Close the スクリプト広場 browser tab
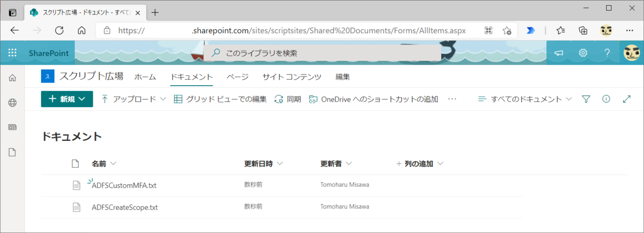Image resolution: width=644 pixels, height=233 pixels. point(138,12)
